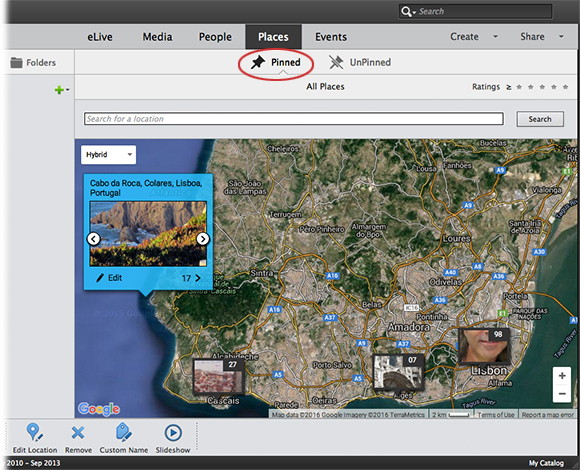Viewport: 580px width, 470px height.
Task: Click the Google logo on map
Action: point(99,409)
